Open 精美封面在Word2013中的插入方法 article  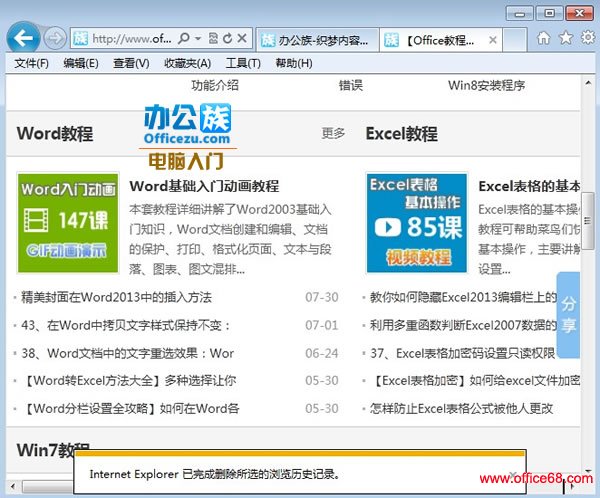click(x=116, y=297)
